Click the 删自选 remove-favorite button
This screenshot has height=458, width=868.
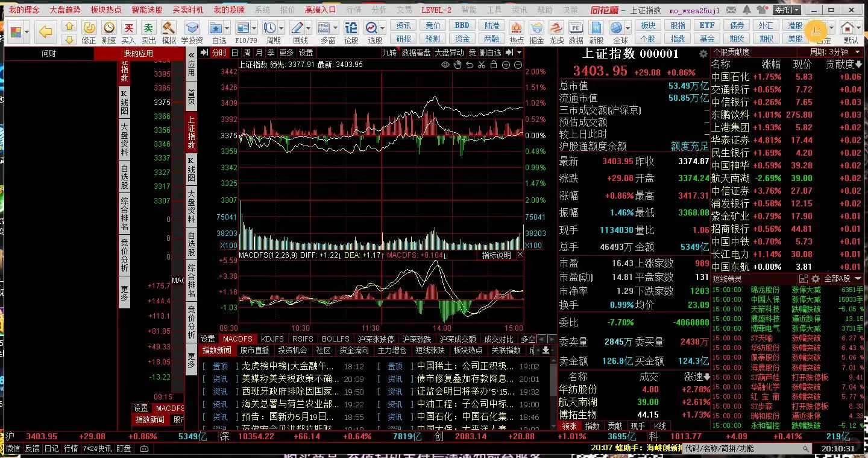(491, 52)
